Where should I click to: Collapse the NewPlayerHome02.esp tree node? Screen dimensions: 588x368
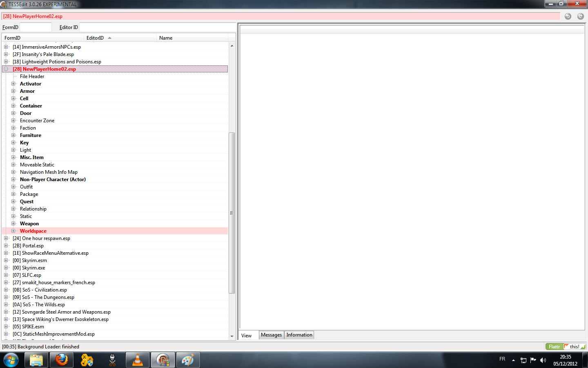pyautogui.click(x=6, y=69)
